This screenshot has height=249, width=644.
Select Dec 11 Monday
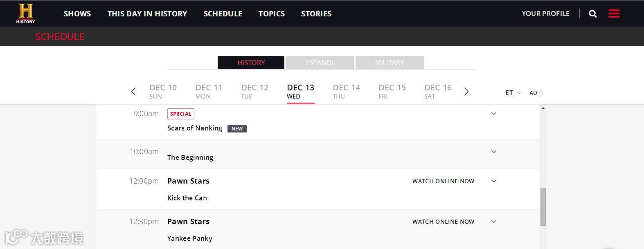[209, 92]
